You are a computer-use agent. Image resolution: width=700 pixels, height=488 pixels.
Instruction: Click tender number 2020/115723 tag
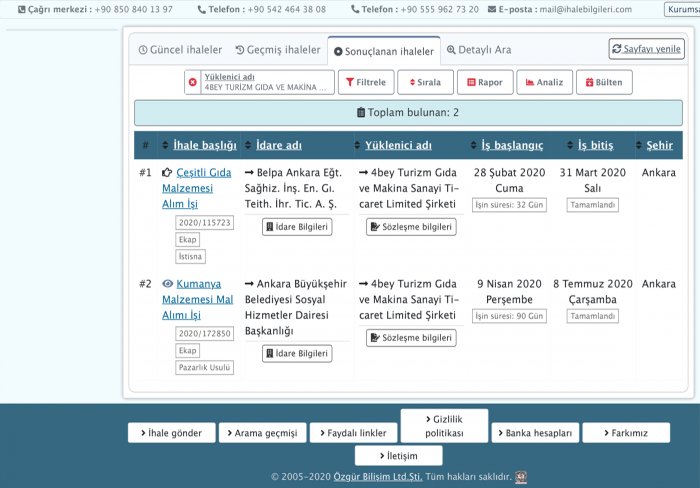click(x=204, y=222)
